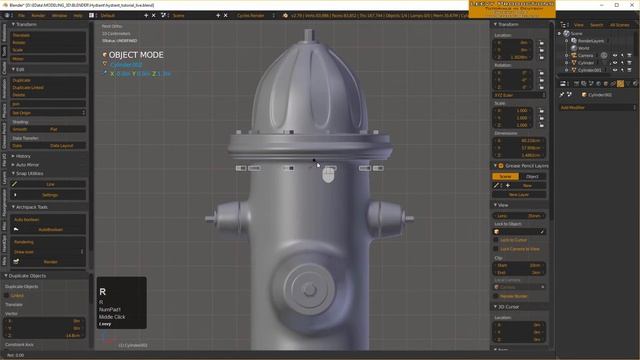The width and height of the screenshot is (640, 360).
Task: Open the World properties tab icon
Action: coord(598,84)
